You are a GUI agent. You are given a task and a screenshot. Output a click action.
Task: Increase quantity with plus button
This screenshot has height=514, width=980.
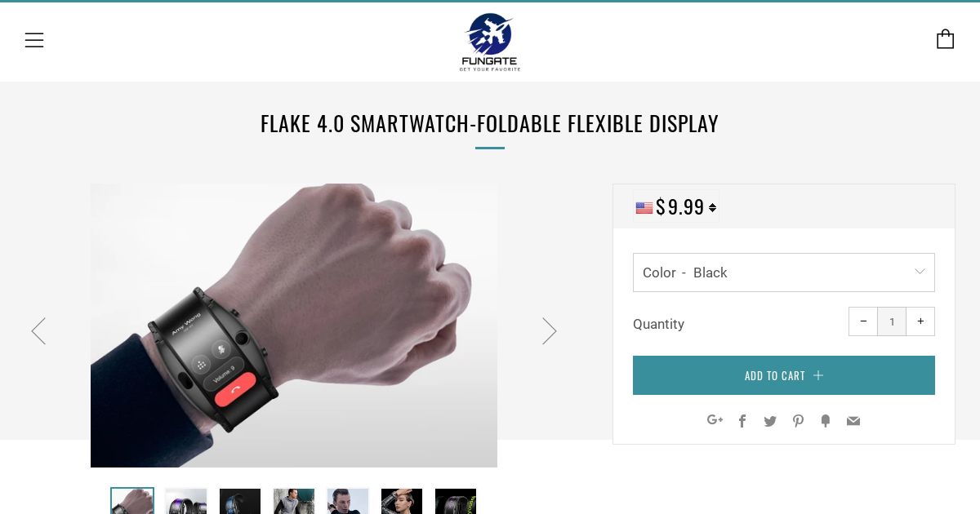[920, 321]
